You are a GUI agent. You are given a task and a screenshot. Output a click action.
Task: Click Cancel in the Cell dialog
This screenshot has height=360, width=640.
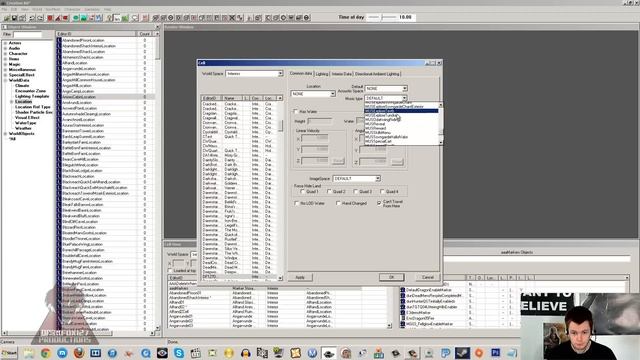coord(427,277)
